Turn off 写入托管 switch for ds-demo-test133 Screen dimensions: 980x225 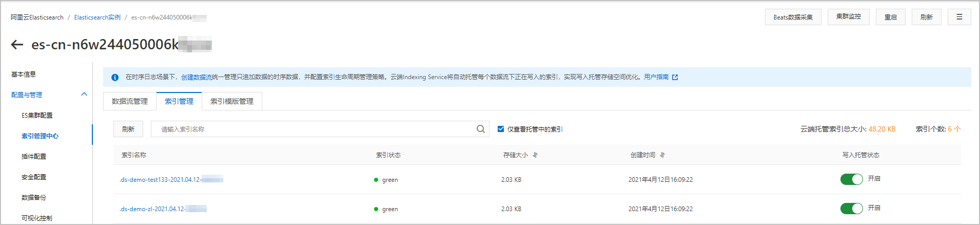click(852, 179)
